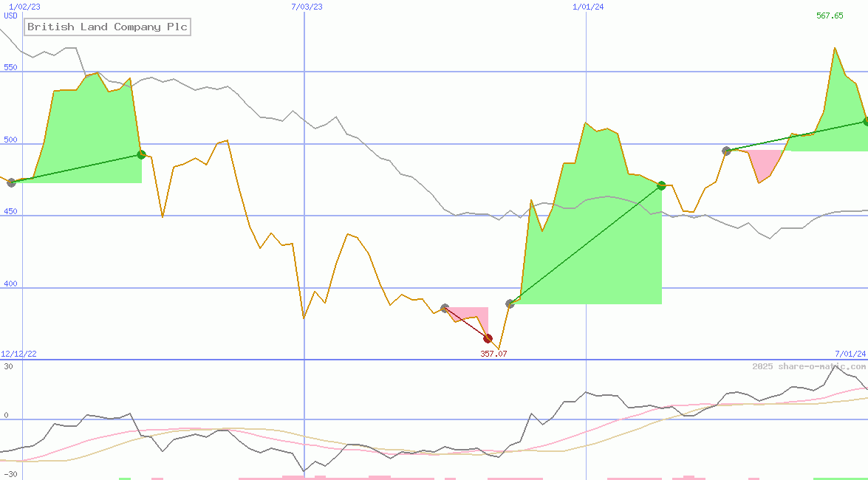Click the 1/02/23 date label

point(24,7)
